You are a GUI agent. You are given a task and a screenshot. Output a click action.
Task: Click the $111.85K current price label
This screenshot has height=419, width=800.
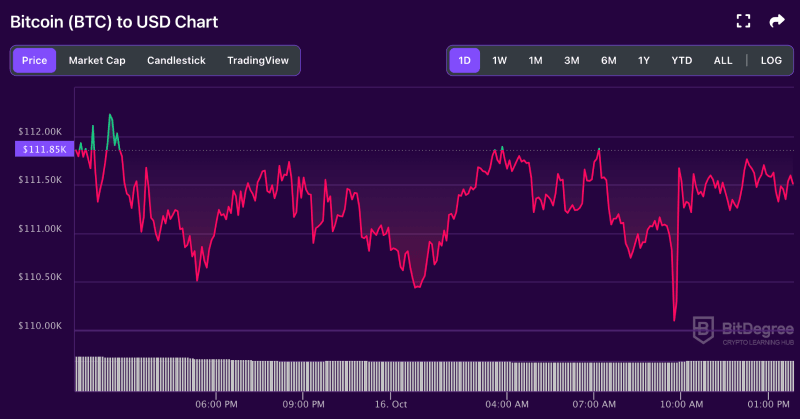[x=43, y=149]
